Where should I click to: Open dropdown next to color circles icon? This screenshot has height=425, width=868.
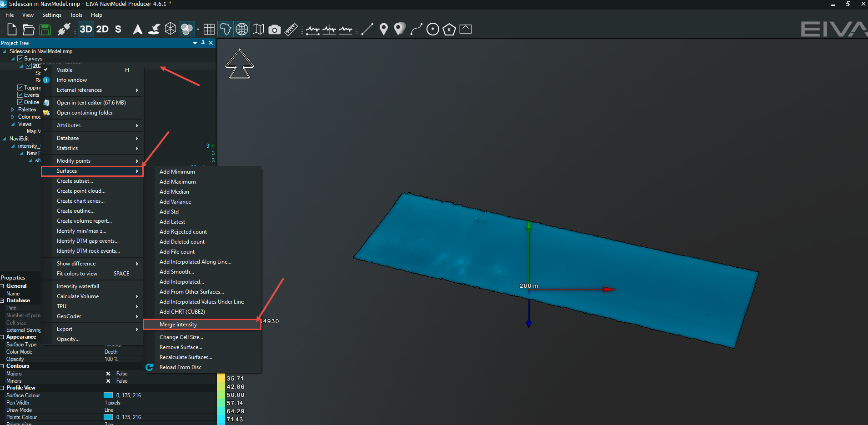point(198,30)
